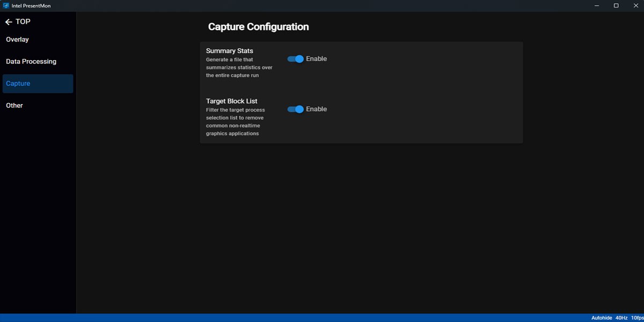
Task: Click the 40Hz status bar indicator
Action: [621, 318]
